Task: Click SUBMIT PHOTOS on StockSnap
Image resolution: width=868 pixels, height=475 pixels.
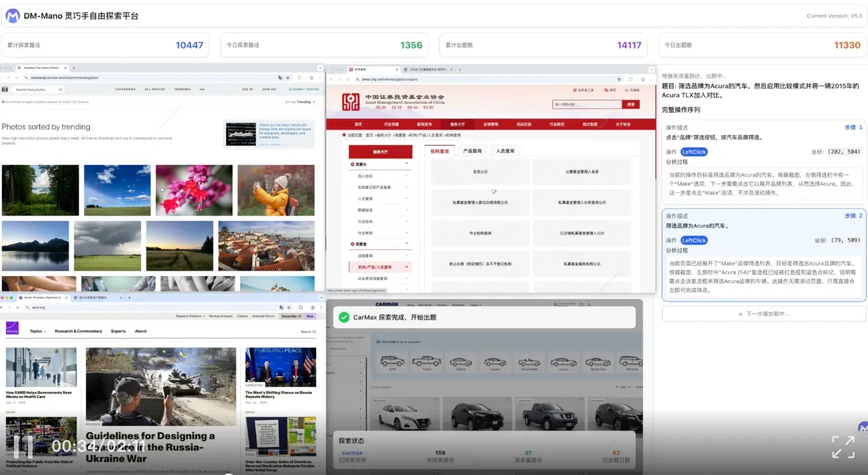Action: 304,89
